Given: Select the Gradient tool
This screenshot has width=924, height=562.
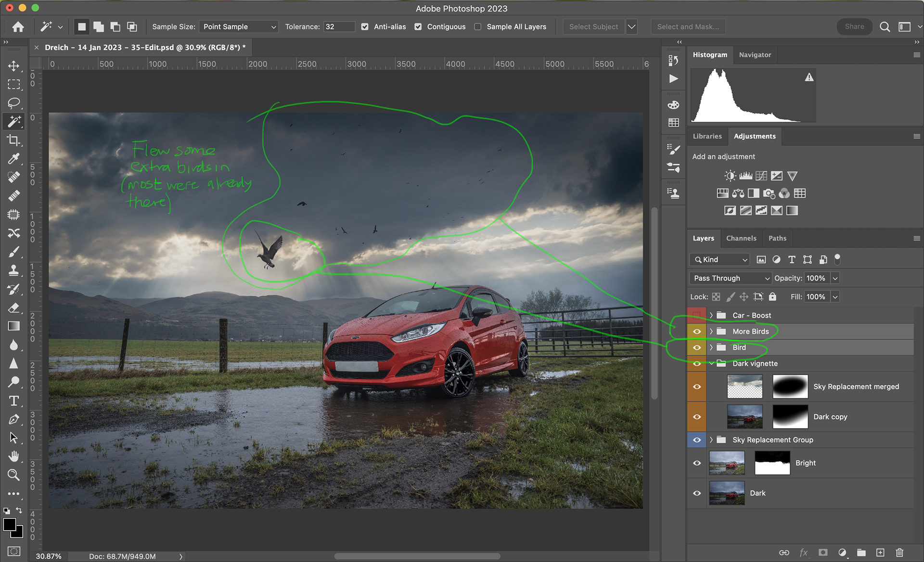Looking at the screenshot, I should coord(14,326).
